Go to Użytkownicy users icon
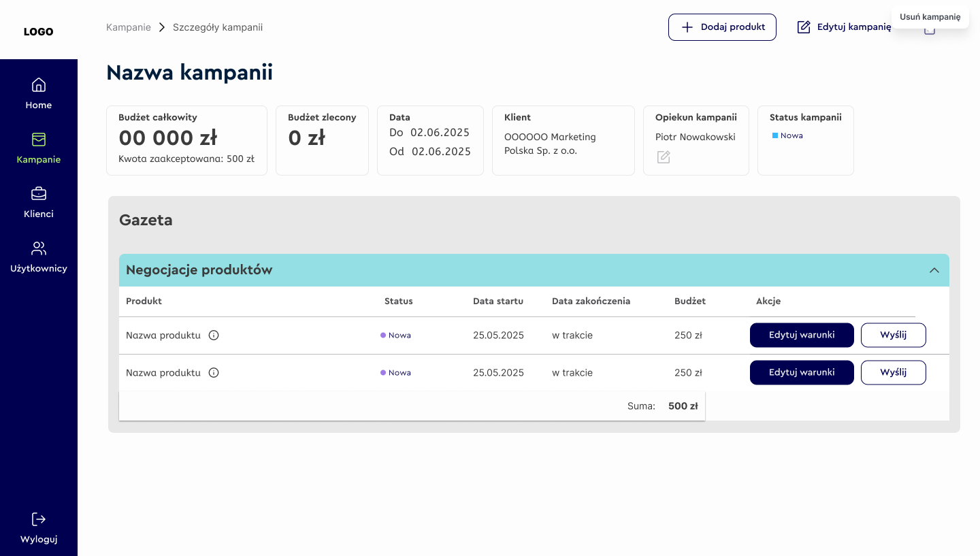 [39, 248]
